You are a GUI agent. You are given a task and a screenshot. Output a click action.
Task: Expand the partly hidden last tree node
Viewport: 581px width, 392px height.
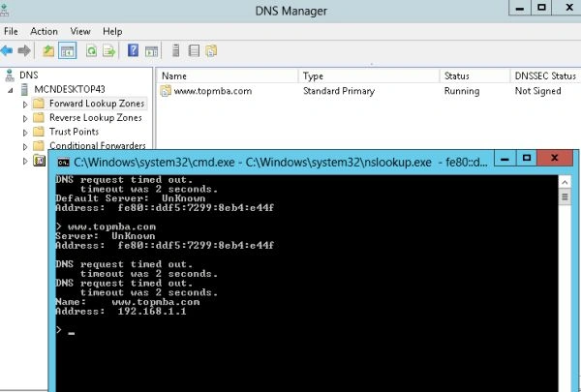point(25,161)
